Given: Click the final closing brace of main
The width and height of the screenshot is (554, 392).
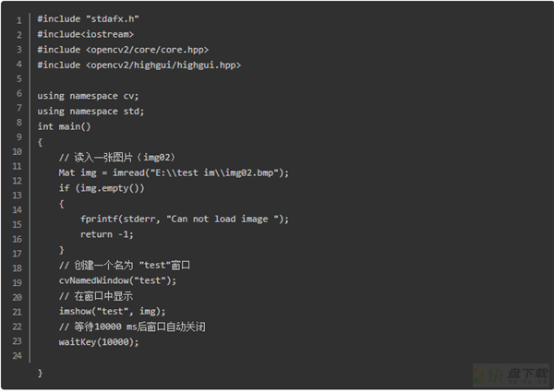Looking at the screenshot, I should point(40,373).
